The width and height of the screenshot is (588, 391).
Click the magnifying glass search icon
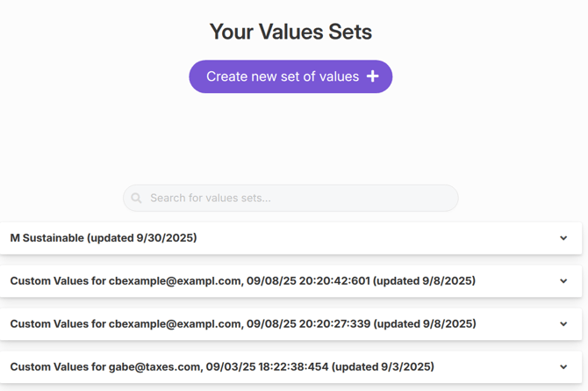[x=137, y=199]
